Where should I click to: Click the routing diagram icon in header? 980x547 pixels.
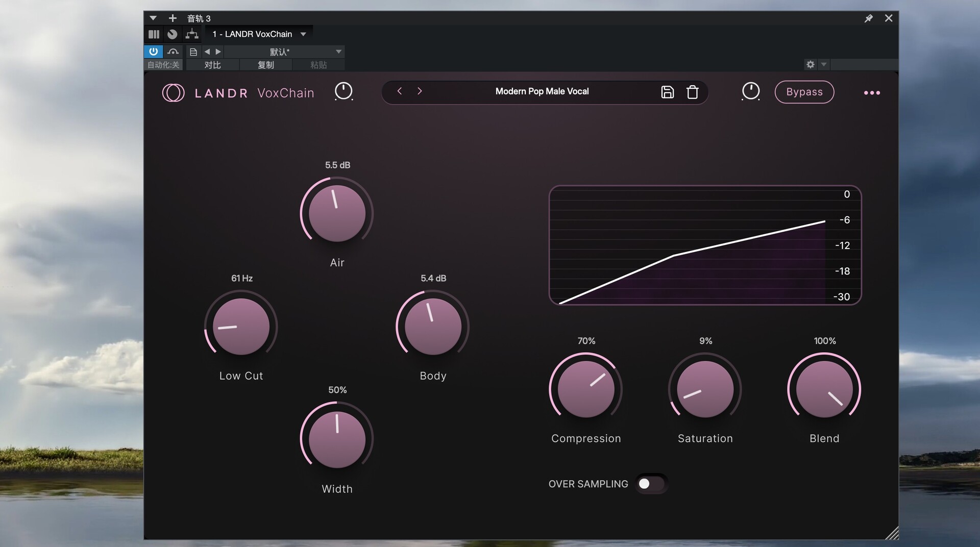point(192,34)
